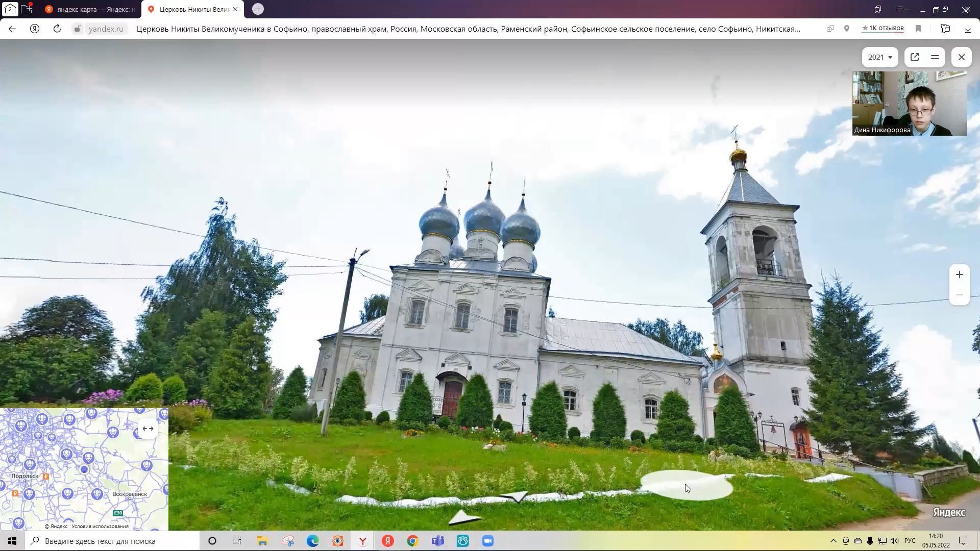980x551 pixels.
Task: Open Zoom from the taskbar
Action: [x=488, y=541]
